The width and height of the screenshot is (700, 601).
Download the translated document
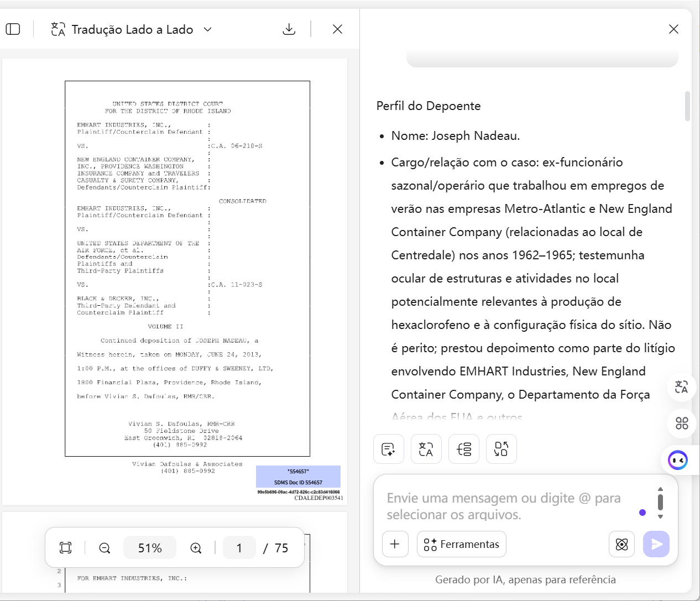pyautogui.click(x=289, y=29)
